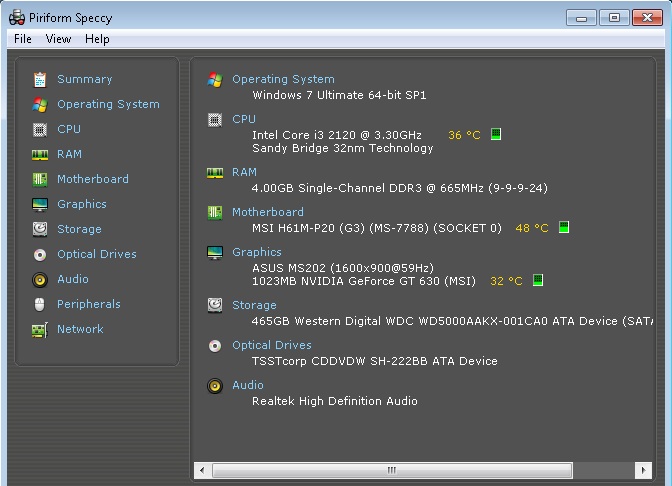Select Network in the sidebar
The height and width of the screenshot is (486, 672).
(x=80, y=330)
